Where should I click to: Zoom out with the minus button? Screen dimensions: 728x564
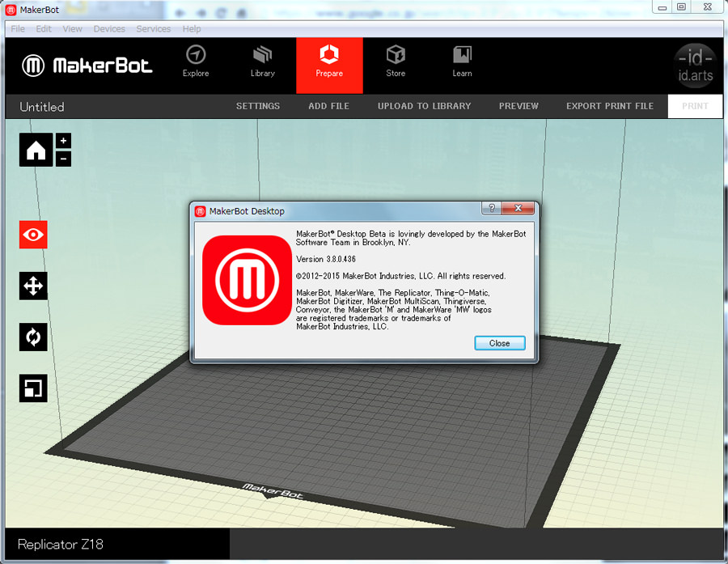(x=64, y=159)
